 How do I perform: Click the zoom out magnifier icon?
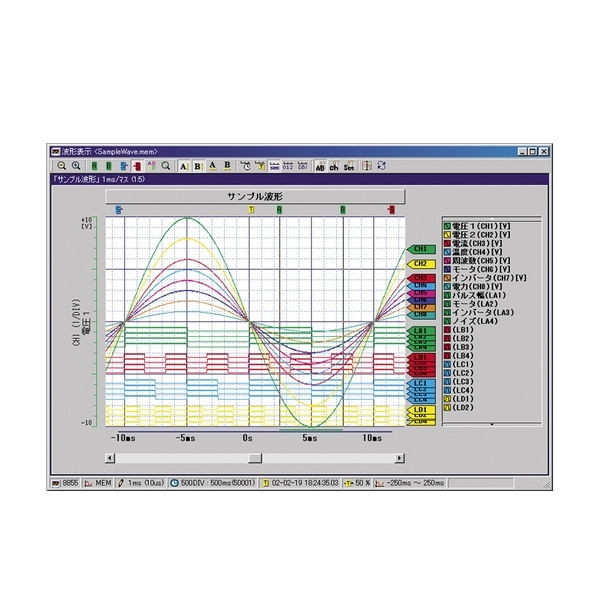[61, 166]
